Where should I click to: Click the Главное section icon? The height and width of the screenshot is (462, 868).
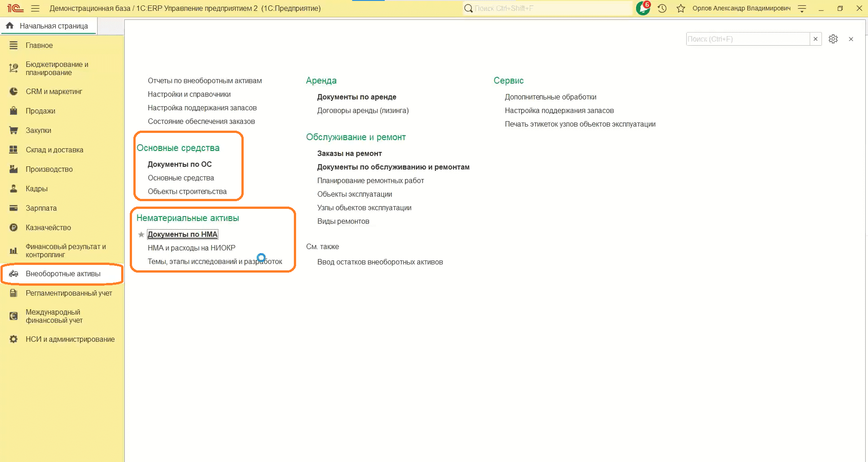(x=14, y=45)
